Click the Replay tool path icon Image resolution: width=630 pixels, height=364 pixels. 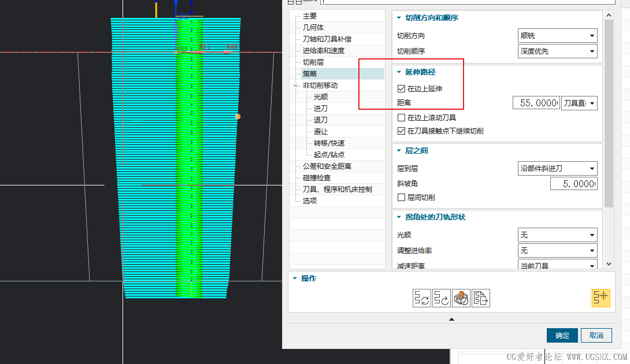441,298
